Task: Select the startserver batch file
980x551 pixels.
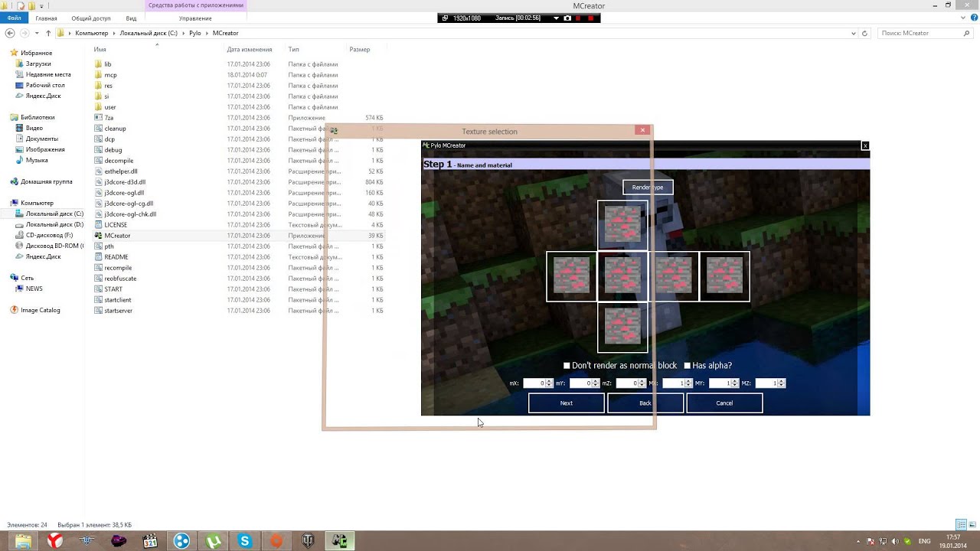Action: pyautogui.click(x=118, y=311)
